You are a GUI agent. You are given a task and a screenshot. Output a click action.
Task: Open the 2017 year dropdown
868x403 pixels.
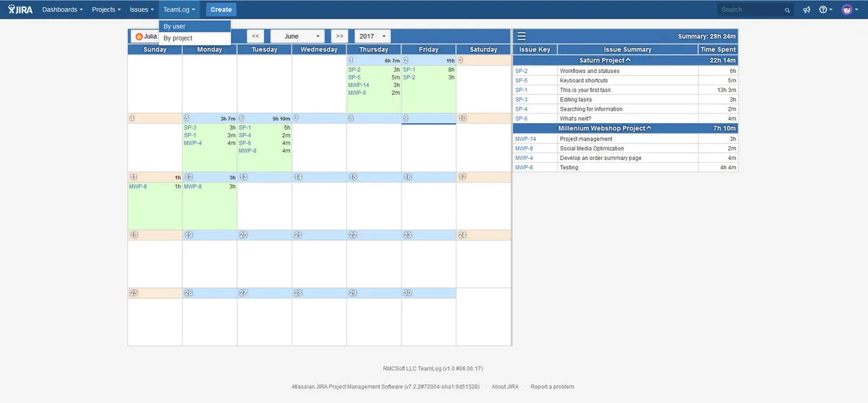coord(372,36)
